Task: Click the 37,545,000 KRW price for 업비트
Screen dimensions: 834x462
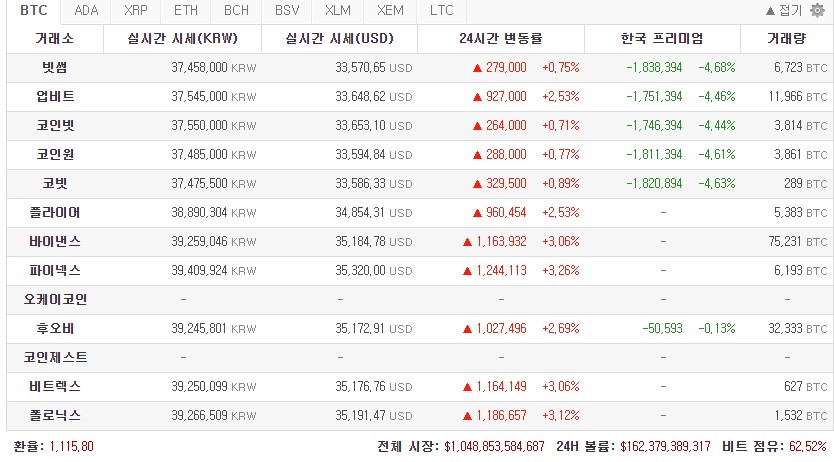Action: coord(214,96)
